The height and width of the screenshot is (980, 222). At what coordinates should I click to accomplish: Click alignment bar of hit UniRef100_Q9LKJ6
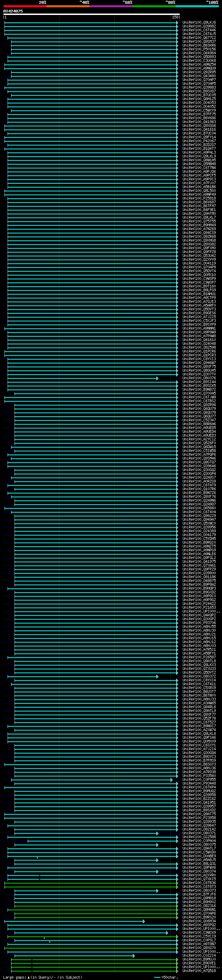[91, 23]
